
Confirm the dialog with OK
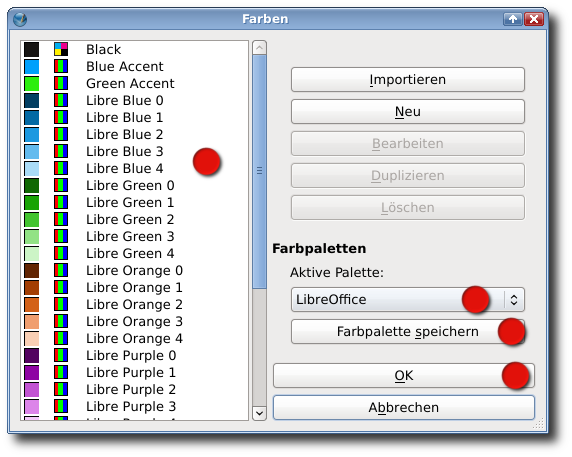tap(404, 375)
